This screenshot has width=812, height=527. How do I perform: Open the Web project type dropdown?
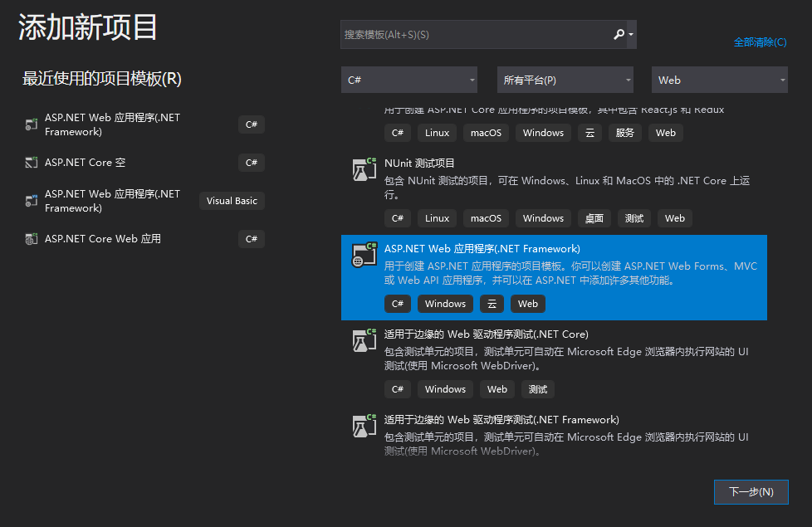coord(718,80)
